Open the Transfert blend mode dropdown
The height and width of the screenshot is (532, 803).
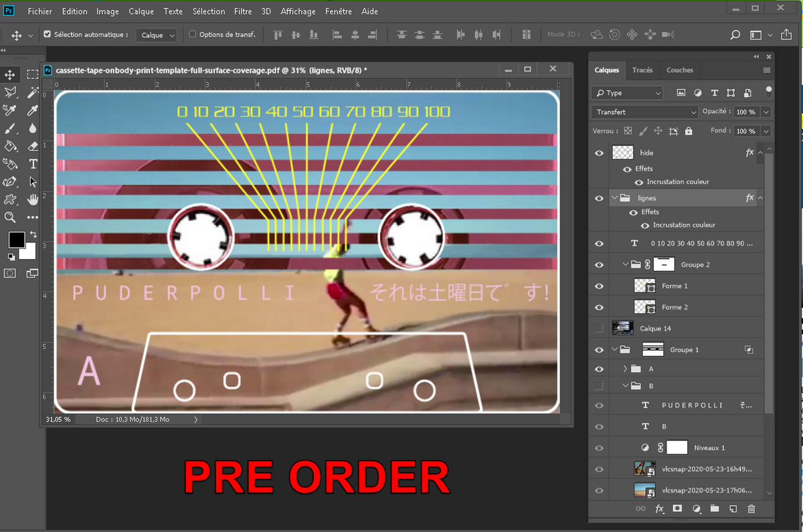[644, 112]
